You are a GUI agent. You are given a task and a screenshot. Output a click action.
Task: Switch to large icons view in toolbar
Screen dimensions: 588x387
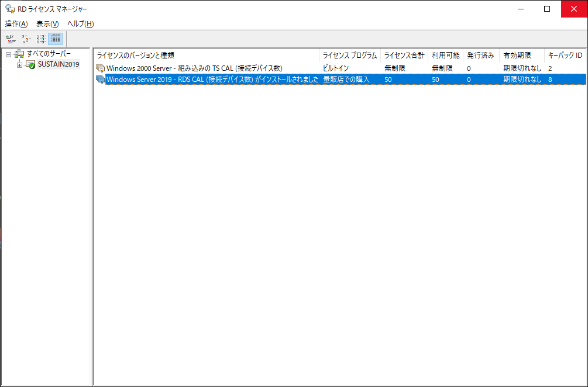pyautogui.click(x=11, y=39)
